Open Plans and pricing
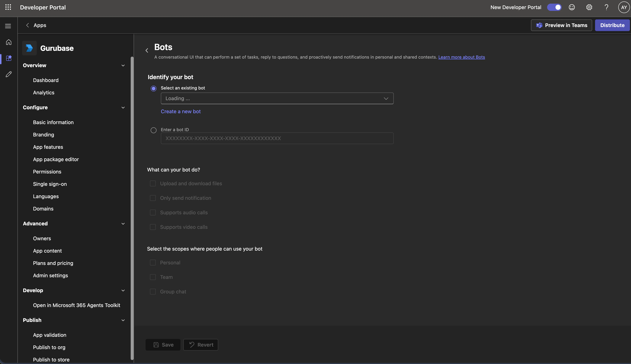 pos(53,263)
